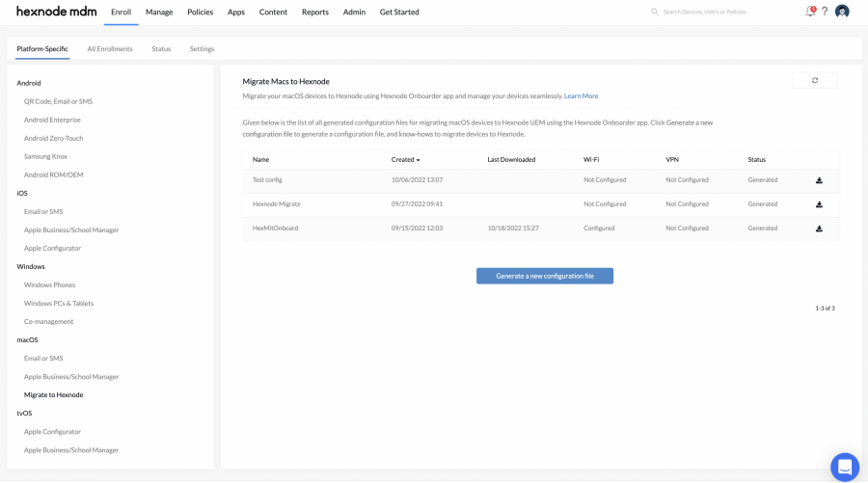Open the Reports menu
Viewport: 868px width, 483px height.
pos(314,13)
